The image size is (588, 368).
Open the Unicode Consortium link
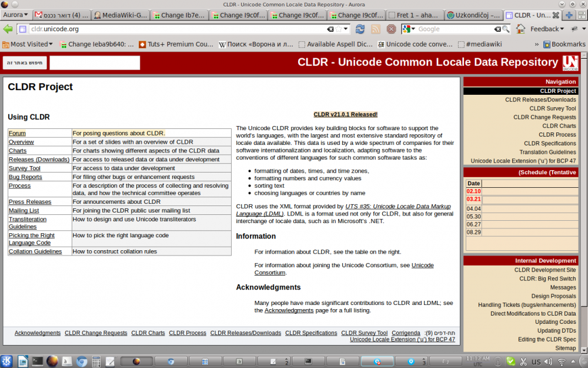click(344, 269)
